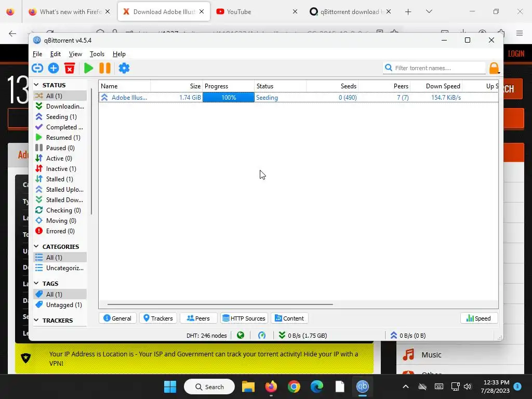Open Preferences with the gear icon
532x399 pixels.
coord(124,68)
